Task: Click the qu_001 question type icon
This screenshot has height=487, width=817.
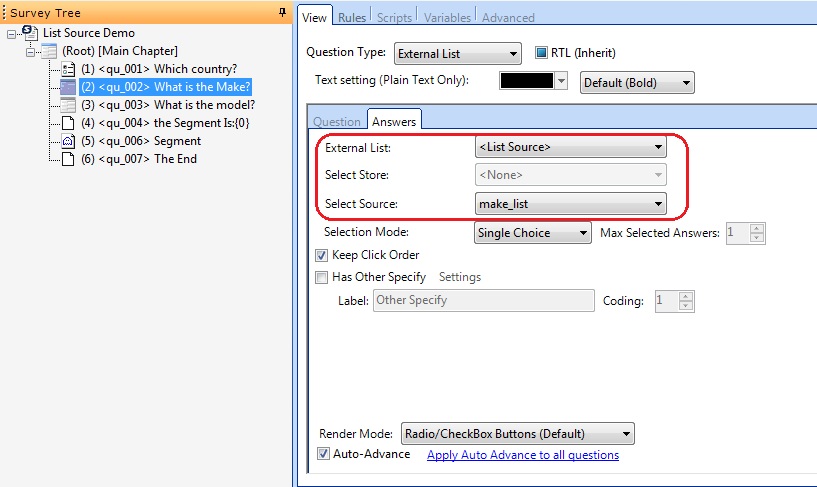Action: click(x=68, y=69)
